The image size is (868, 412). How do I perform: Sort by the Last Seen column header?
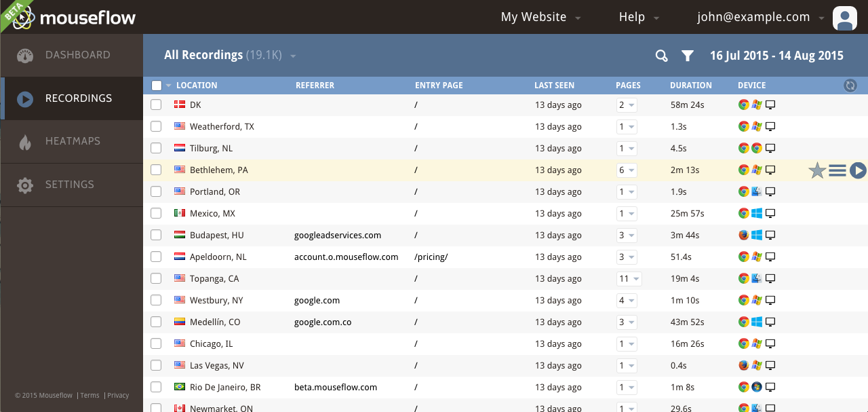tap(554, 86)
